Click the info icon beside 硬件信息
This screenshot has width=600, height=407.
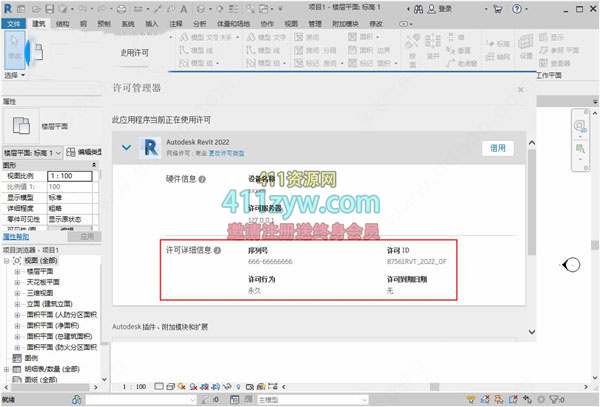click(203, 180)
